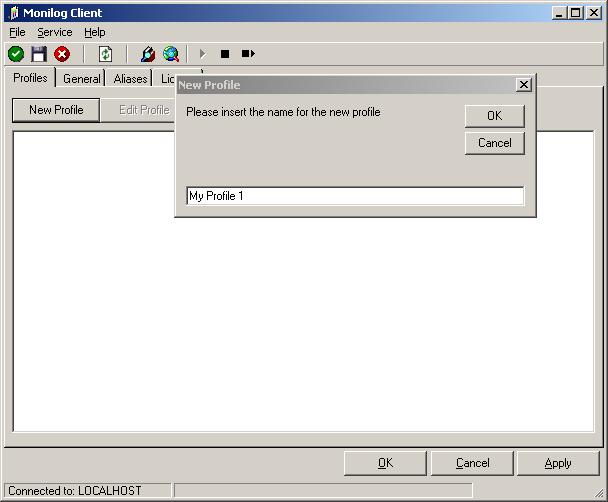The width and height of the screenshot is (608, 502).
Task: Switch to the Profiles tab
Action: point(30,78)
